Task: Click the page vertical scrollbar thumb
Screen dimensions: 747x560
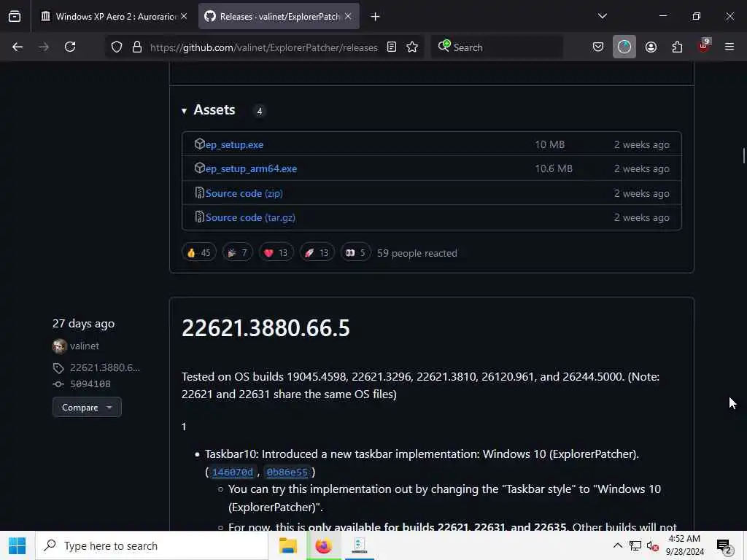Action: click(x=743, y=156)
